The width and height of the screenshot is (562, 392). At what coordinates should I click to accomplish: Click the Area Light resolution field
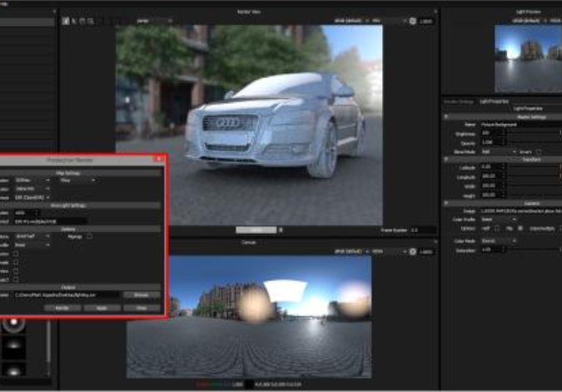pos(27,213)
